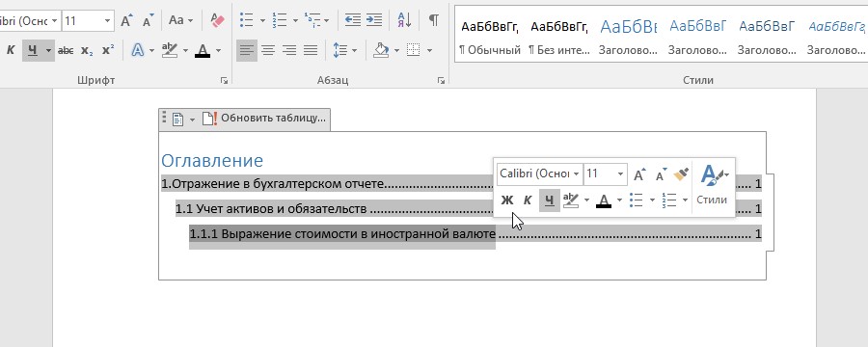Open underline style dropdown arrow
Viewport: 868px width, 347px height.
(x=49, y=50)
